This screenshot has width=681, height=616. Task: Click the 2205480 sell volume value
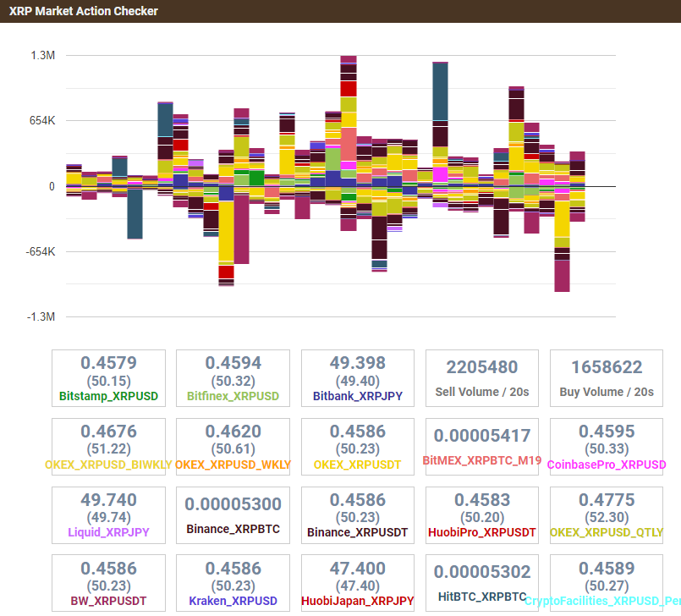point(482,367)
